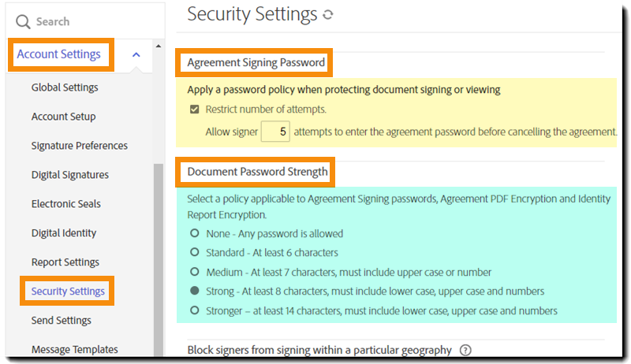
Task: Click the sidebar scrollbar up arrow
Action: tap(159, 46)
